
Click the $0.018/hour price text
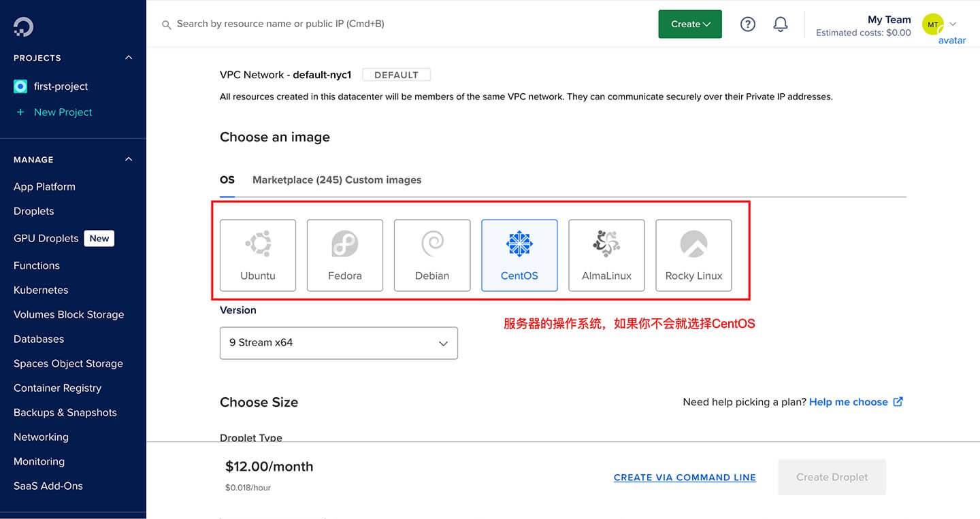(x=248, y=488)
